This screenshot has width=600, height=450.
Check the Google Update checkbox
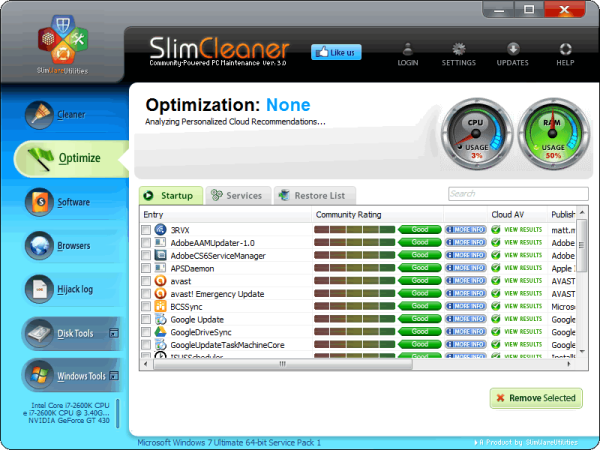pyautogui.click(x=146, y=319)
